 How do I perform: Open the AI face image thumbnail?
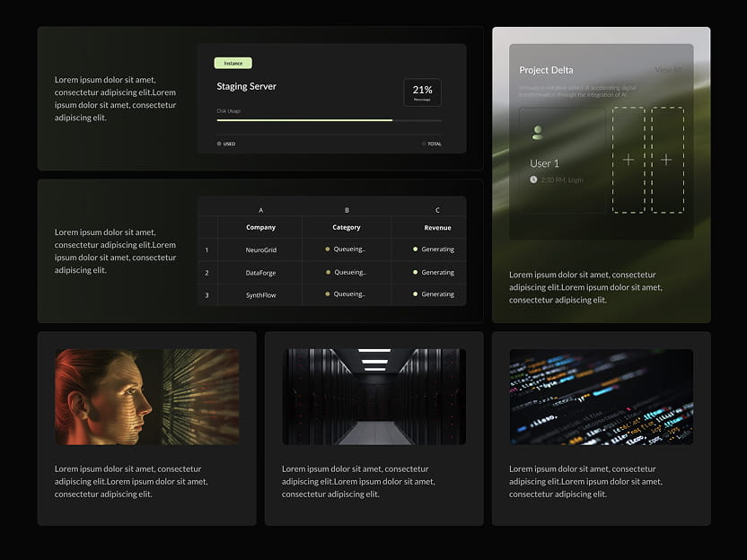tap(146, 396)
